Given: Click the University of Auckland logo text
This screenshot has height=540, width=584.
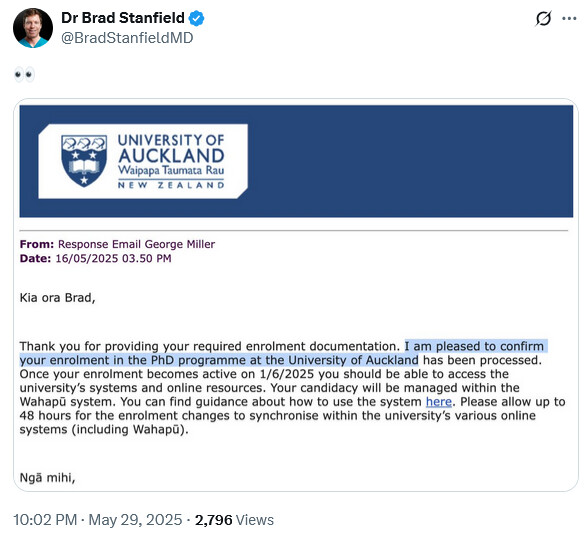Looking at the screenshot, I should pyautogui.click(x=171, y=161).
